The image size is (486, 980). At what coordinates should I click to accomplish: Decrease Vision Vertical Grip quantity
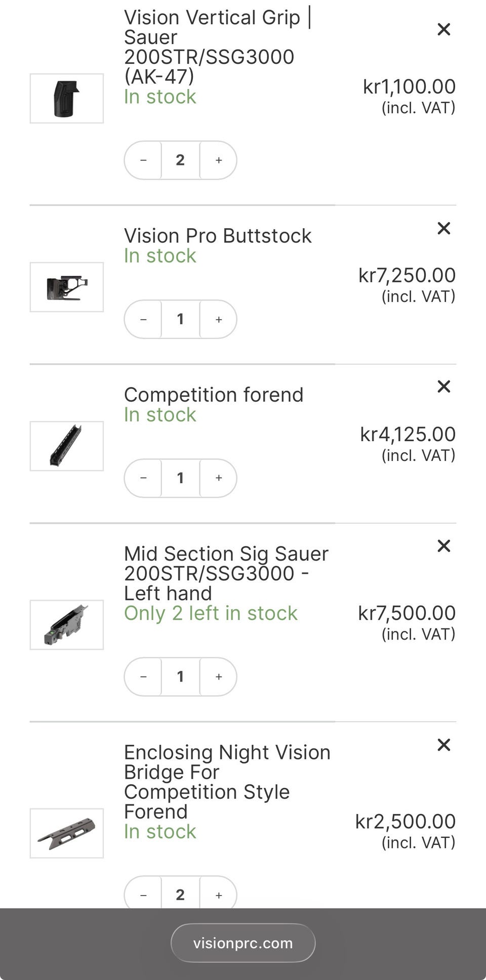pyautogui.click(x=143, y=160)
